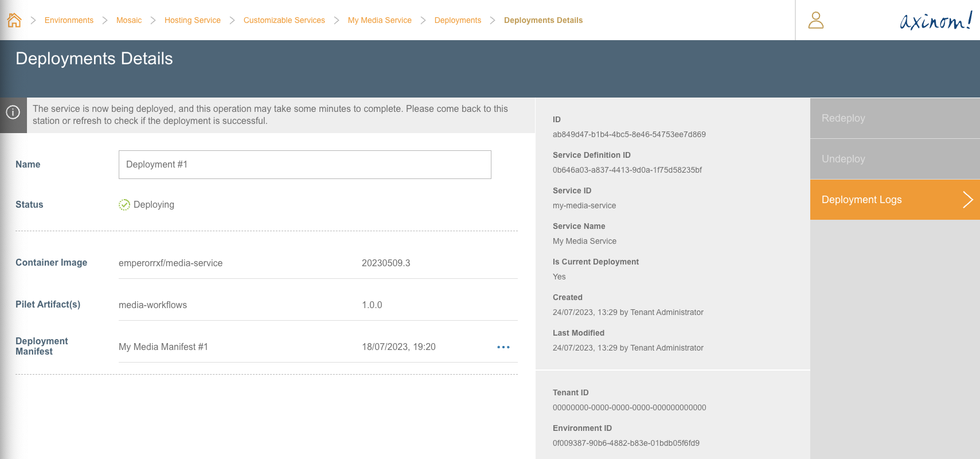The height and width of the screenshot is (459, 980).
Task: Click the home icon in breadcrumb
Action: pos(14,21)
